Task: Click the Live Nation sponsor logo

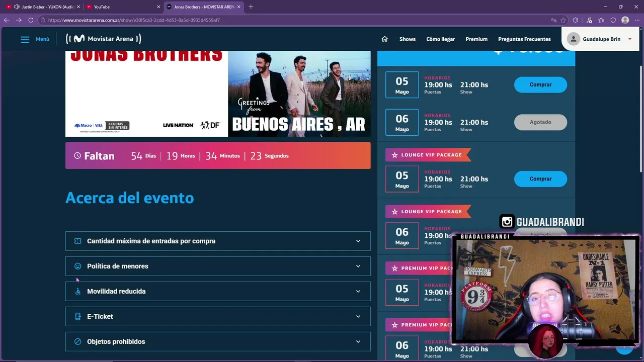Action: 178,125
